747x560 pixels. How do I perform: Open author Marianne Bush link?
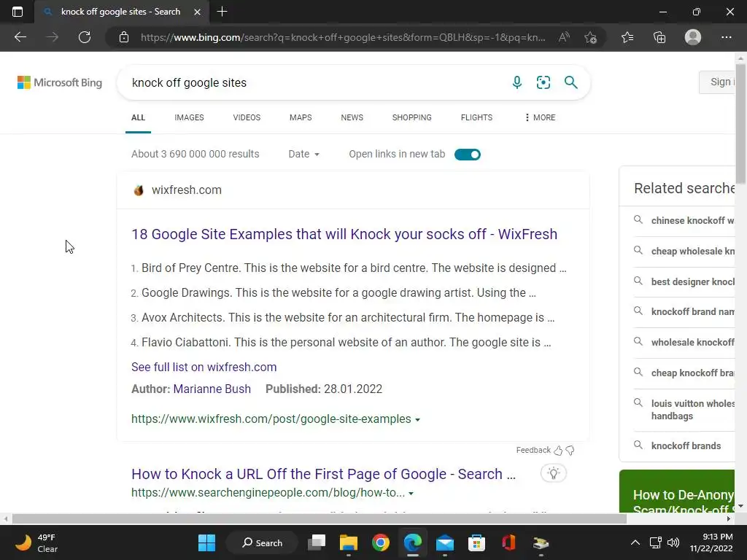(212, 389)
